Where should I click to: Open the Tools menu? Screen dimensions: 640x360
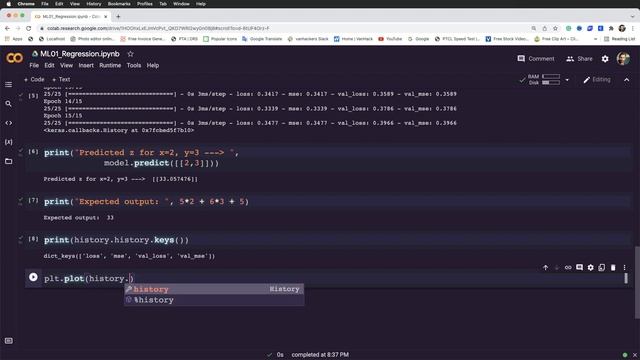tap(133, 65)
